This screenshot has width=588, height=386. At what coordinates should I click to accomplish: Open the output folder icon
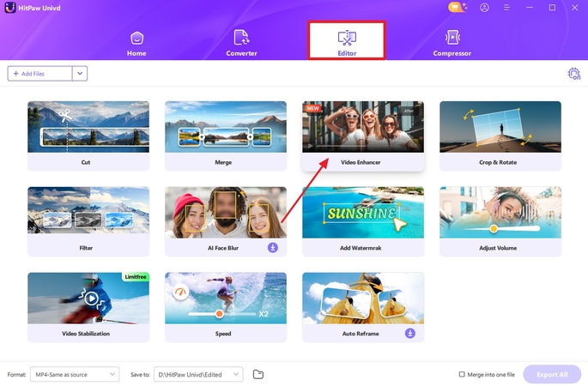pos(258,374)
